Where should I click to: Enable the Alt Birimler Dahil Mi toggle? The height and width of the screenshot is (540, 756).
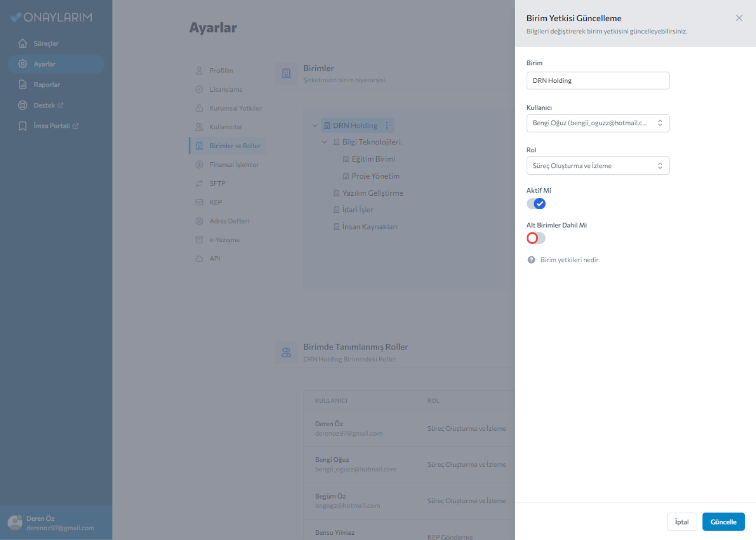coord(536,238)
